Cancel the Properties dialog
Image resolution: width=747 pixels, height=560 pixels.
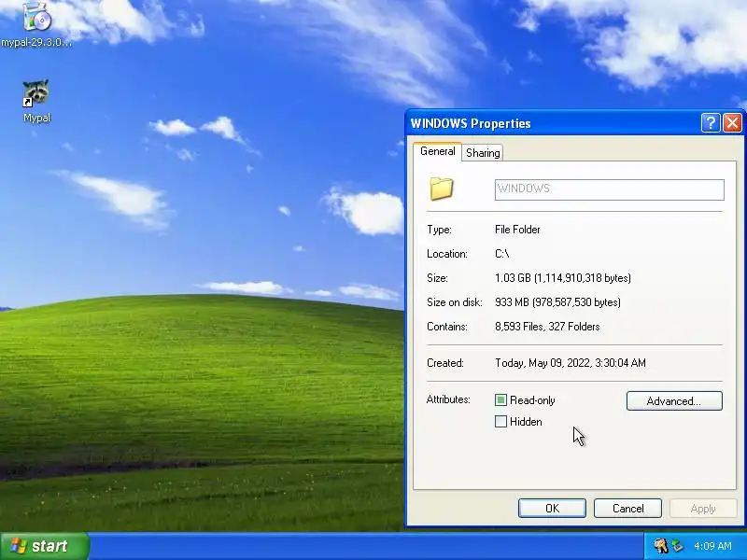click(x=627, y=509)
